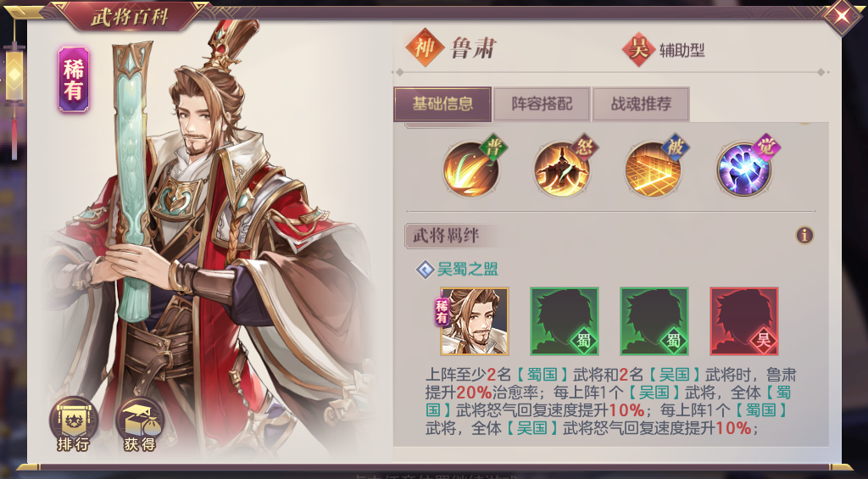
Task: Click the 吴 faction badge
Action: (639, 50)
